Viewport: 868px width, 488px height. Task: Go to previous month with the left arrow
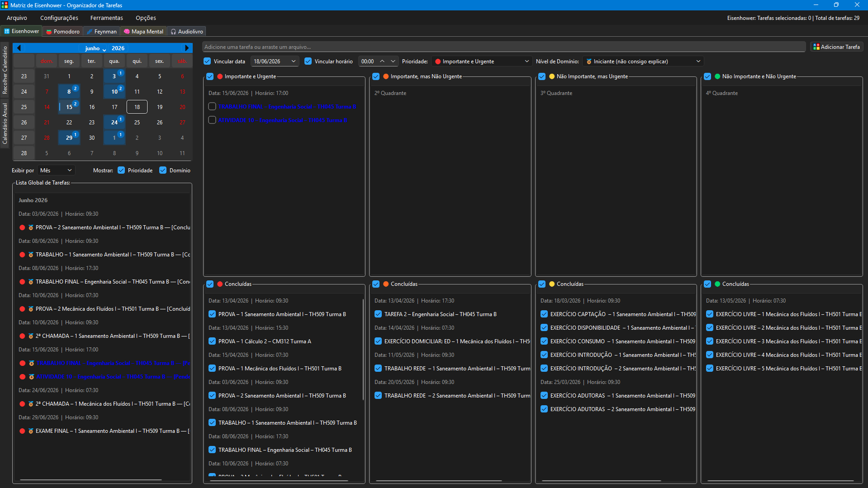coord(19,48)
